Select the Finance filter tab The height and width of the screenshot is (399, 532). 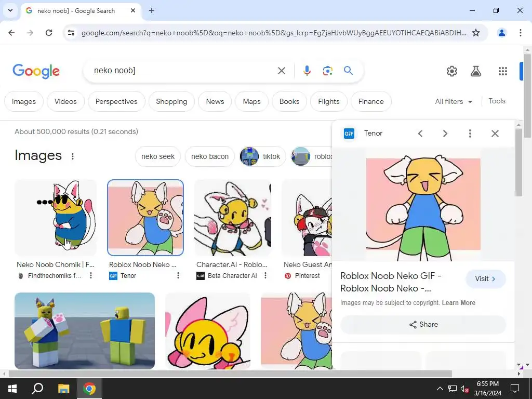click(371, 101)
